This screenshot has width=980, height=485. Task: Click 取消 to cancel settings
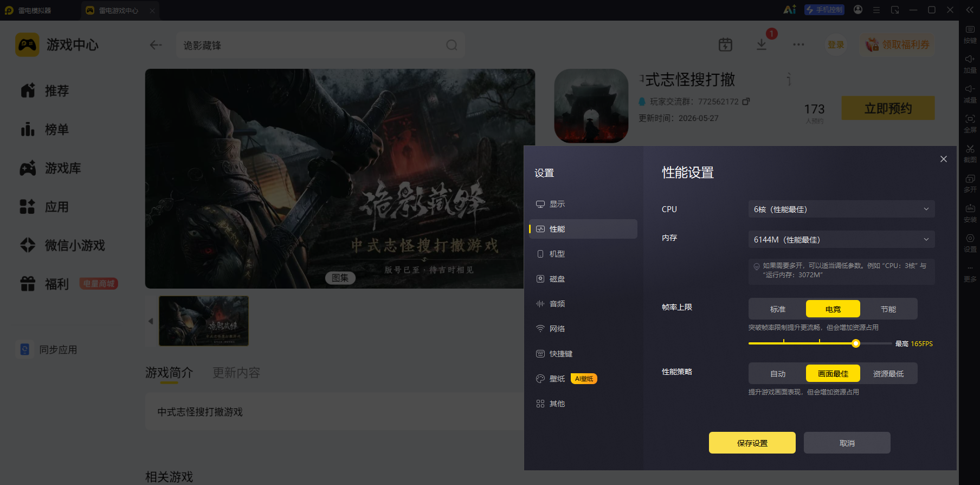(847, 443)
